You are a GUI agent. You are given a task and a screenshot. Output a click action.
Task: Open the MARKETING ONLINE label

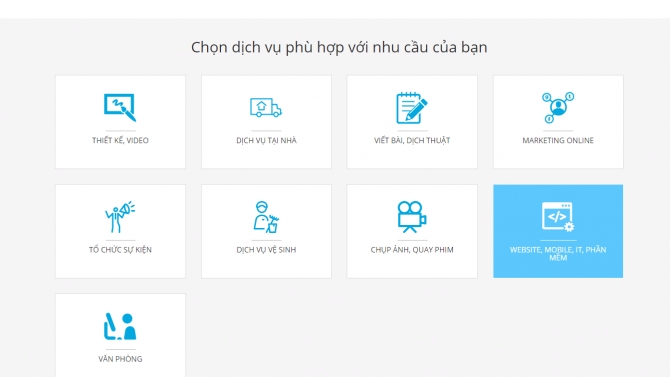[558, 140]
